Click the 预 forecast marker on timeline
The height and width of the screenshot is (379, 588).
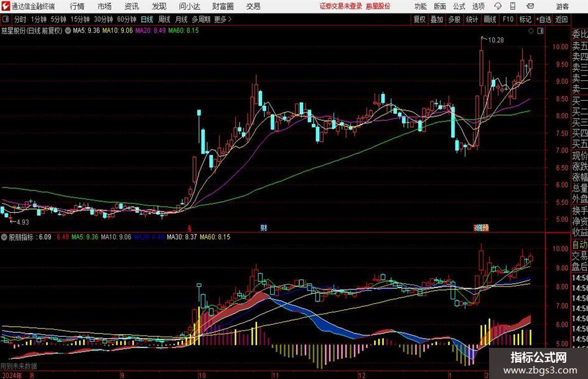[x=485, y=227]
